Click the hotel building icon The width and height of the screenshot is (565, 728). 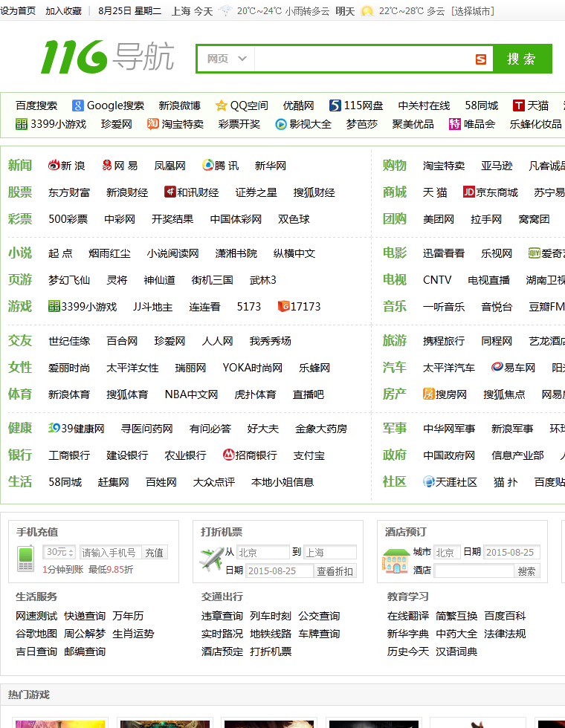pos(395,560)
